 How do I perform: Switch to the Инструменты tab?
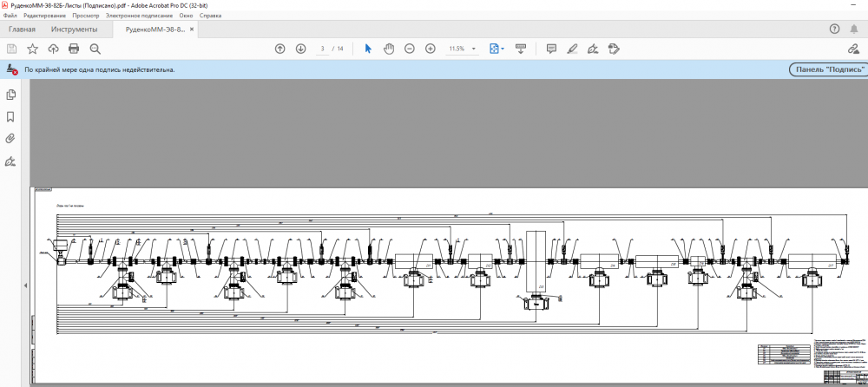[x=74, y=30]
